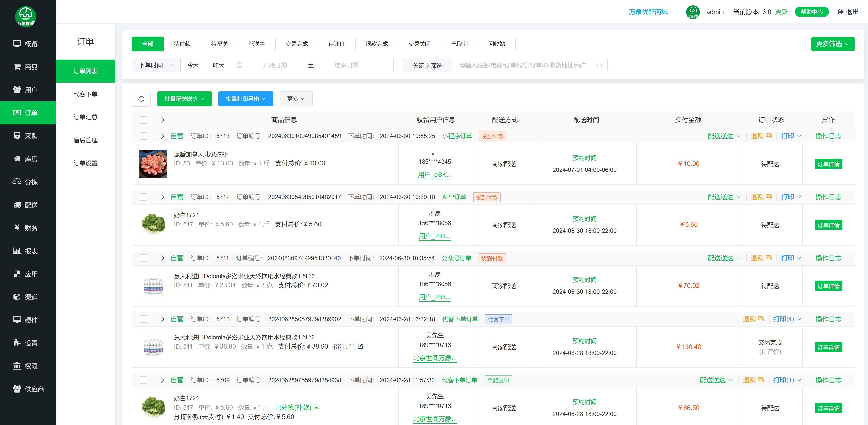Click the 渠道 cube channel icon
Viewport: 868px width, 425px height.
point(17,297)
